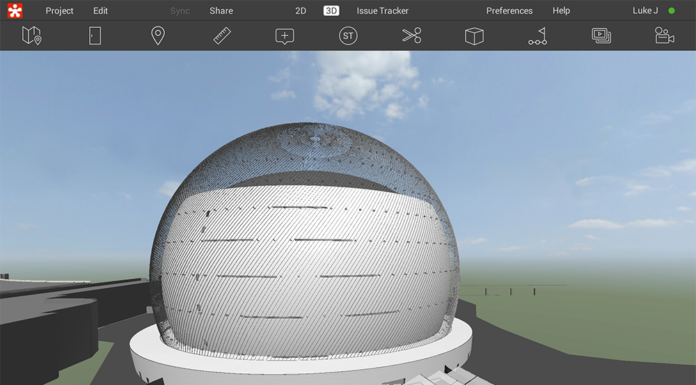Open the presentation slides icon
Viewport: 696px width, 385px height.
[601, 36]
